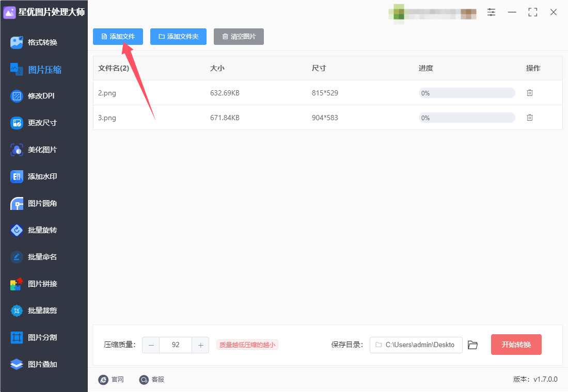This screenshot has width=568, height=392.
Task: Open the 格式转换 format conversion tool
Action: click(x=34, y=42)
